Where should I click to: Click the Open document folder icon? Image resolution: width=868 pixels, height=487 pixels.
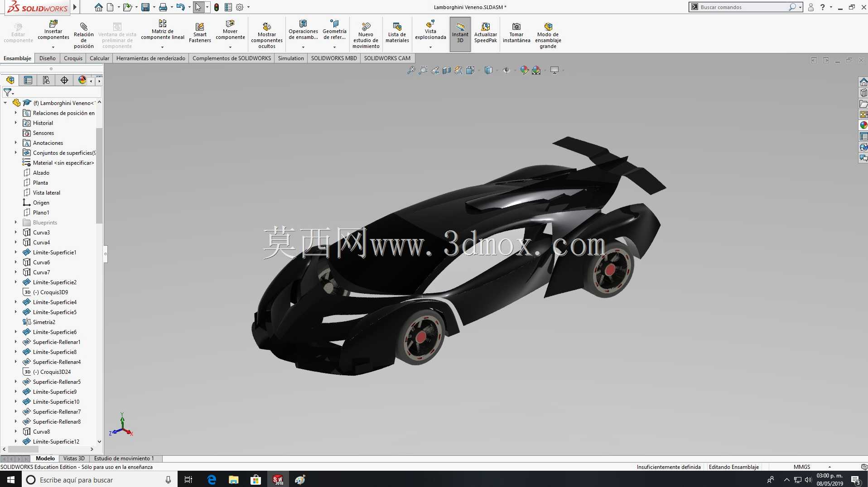pos(127,7)
